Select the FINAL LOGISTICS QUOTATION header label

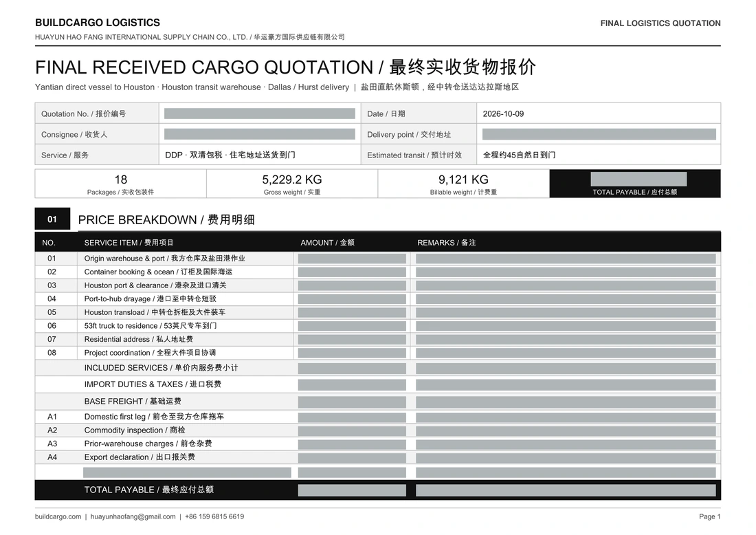660,23
